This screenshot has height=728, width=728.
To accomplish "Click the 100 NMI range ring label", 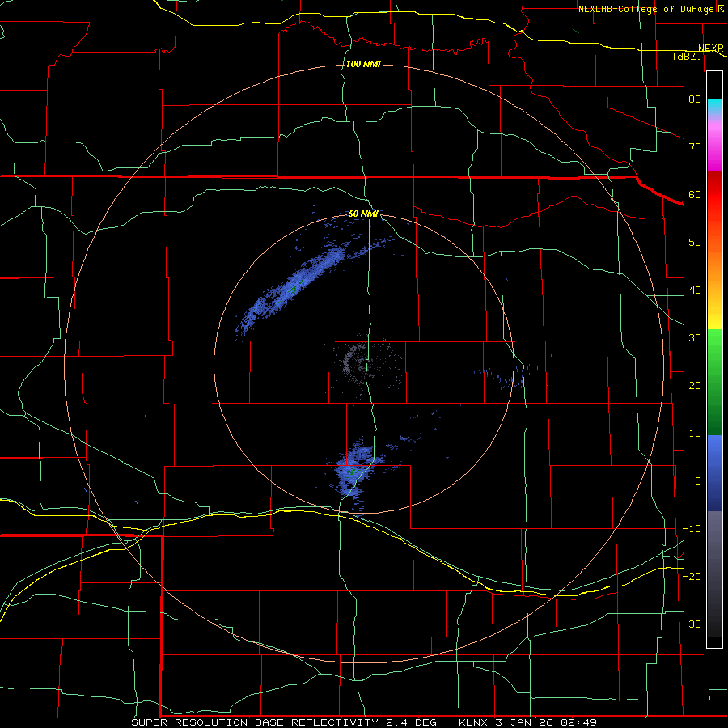I will coord(363,64).
